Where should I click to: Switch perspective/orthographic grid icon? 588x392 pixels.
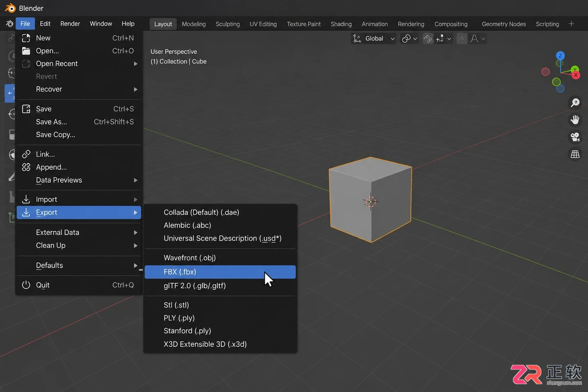(x=575, y=154)
